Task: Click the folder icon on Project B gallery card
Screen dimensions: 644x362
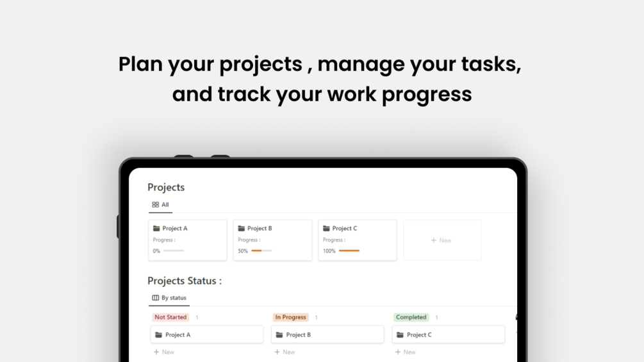Action: pyautogui.click(x=242, y=228)
